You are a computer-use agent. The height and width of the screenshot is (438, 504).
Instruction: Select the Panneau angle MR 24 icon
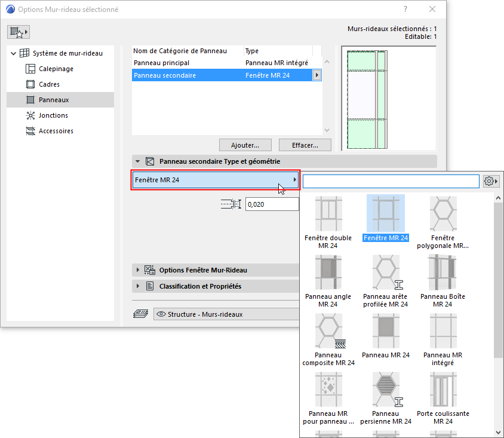pos(328,272)
